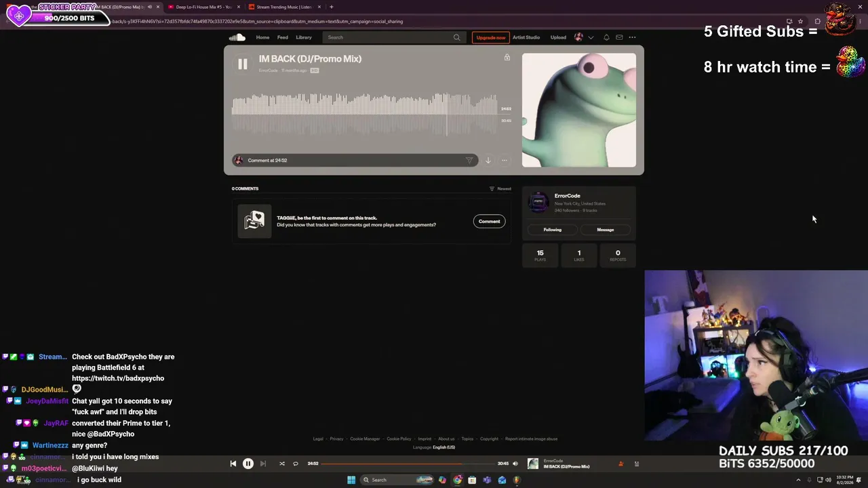Open the Library section
Viewport: 868px width, 488px height.
(304, 37)
